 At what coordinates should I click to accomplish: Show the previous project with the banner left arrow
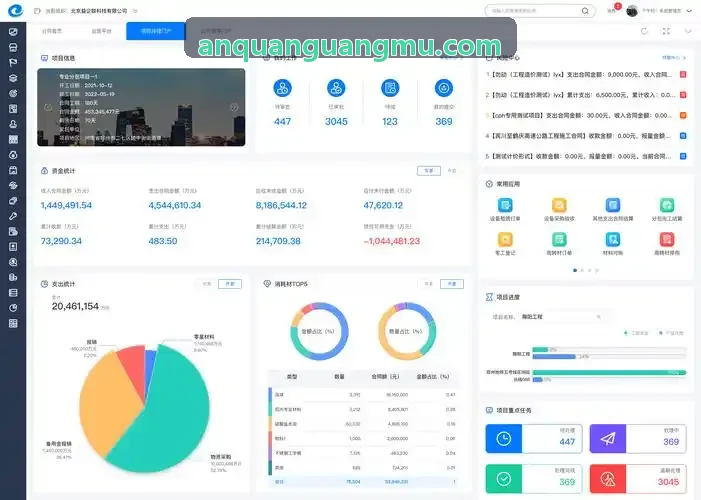48,107
